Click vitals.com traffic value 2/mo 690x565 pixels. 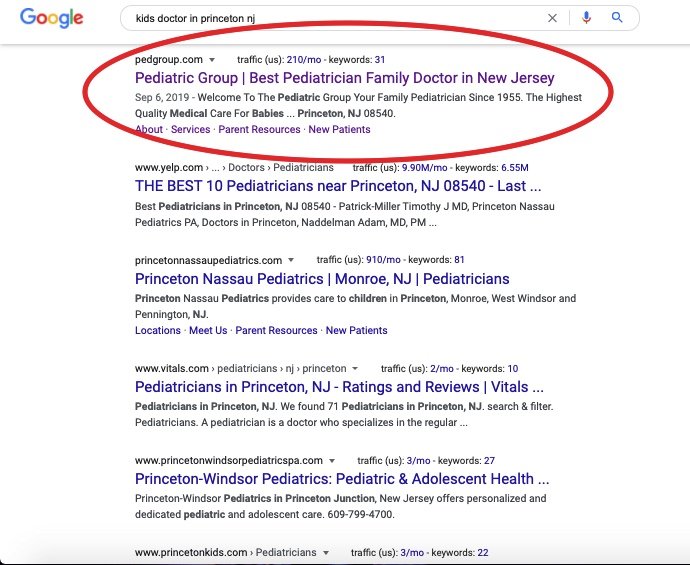(x=442, y=368)
